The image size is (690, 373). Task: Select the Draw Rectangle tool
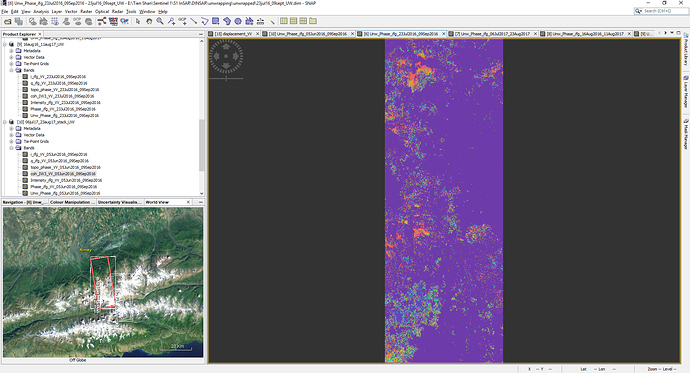pyautogui.click(x=215, y=21)
